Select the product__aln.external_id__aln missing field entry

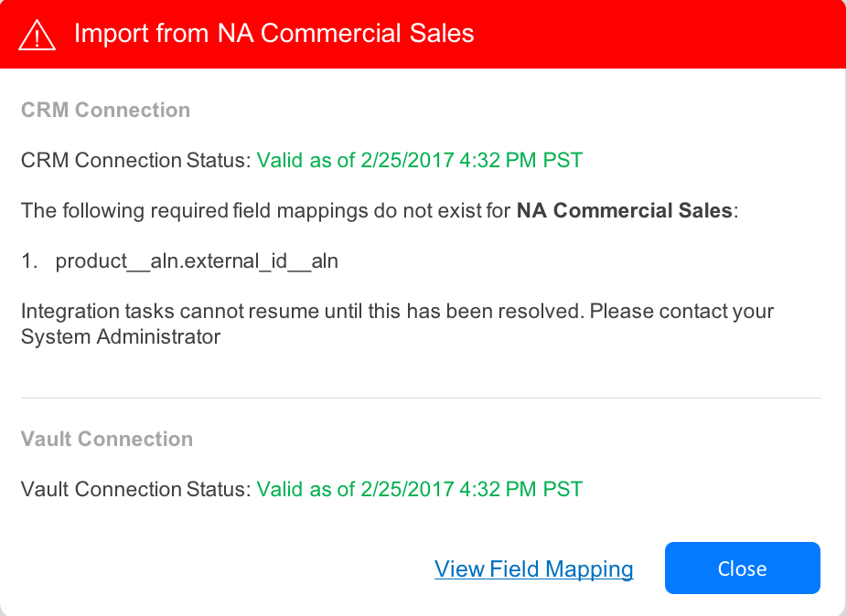(x=197, y=261)
